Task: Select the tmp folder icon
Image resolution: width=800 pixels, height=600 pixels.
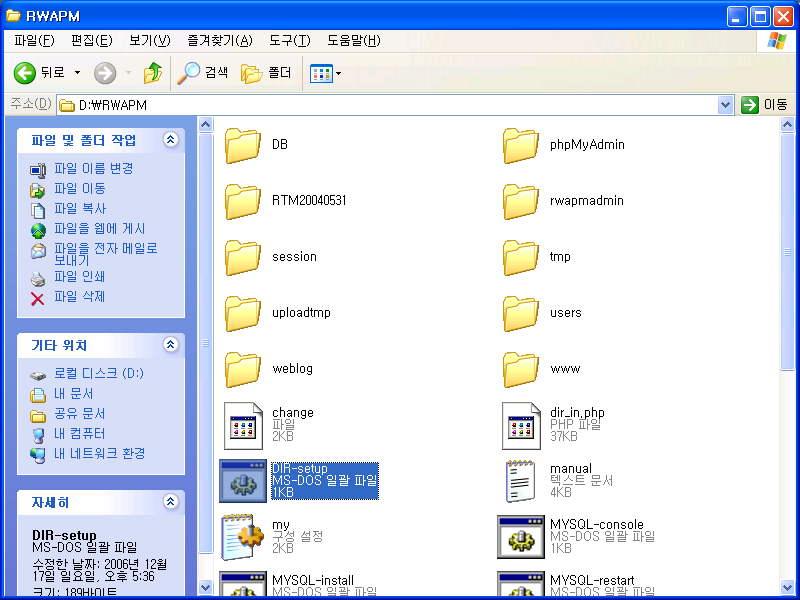Action: [x=520, y=258]
